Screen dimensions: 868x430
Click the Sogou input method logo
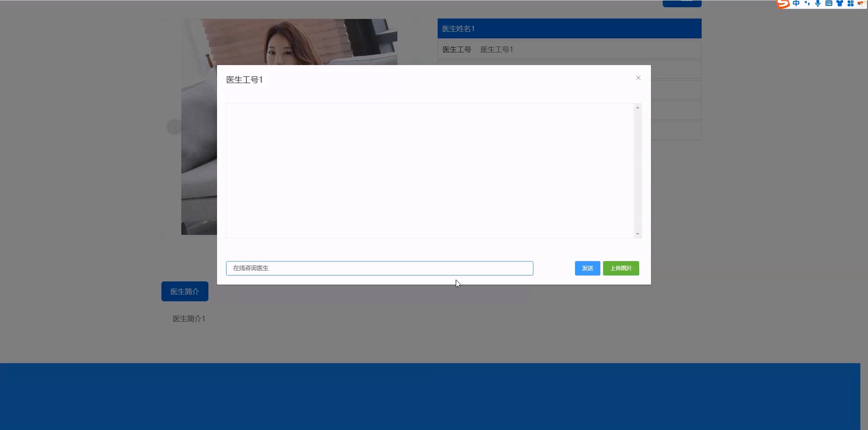tap(784, 4)
